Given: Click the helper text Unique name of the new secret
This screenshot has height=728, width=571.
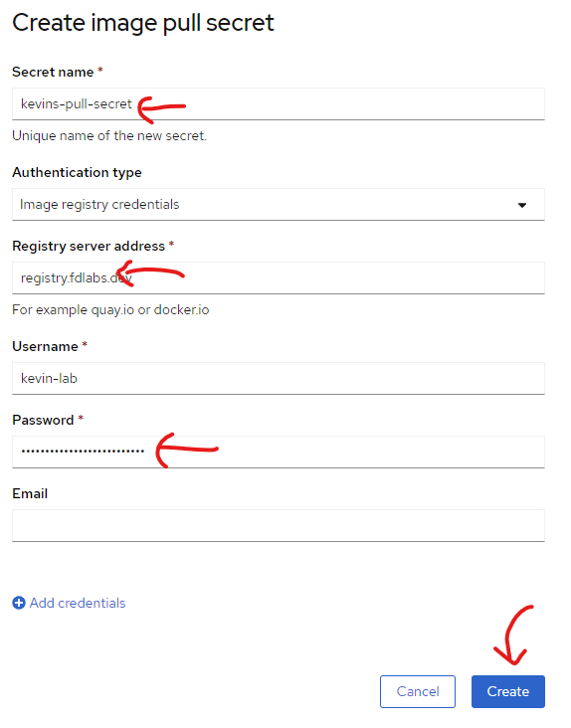Looking at the screenshot, I should pos(109,135).
